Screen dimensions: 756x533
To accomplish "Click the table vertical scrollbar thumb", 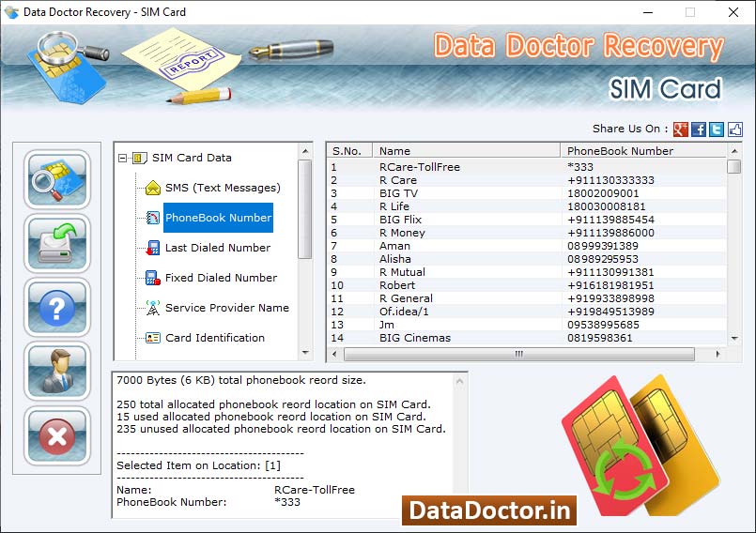I will 733,167.
